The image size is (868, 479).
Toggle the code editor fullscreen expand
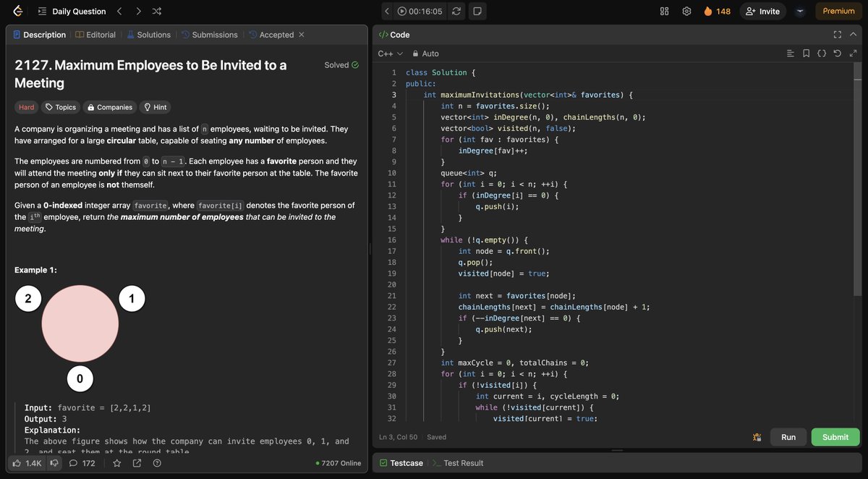[837, 34]
